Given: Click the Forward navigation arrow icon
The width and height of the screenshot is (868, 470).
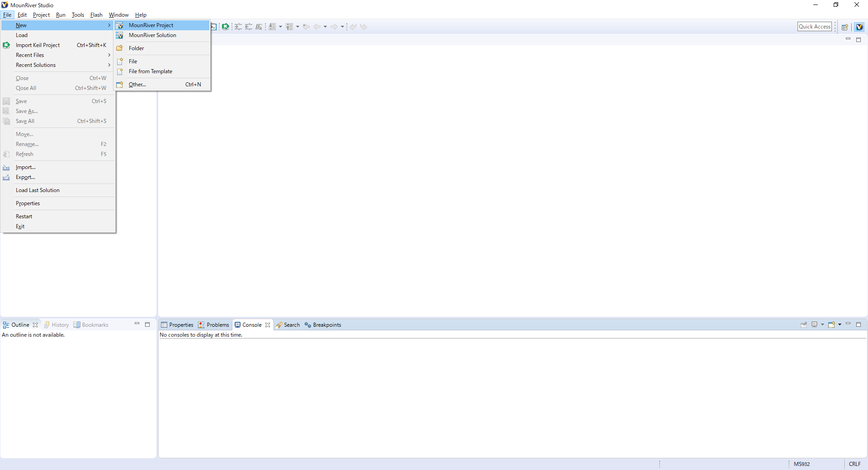Looking at the screenshot, I should tap(334, 27).
